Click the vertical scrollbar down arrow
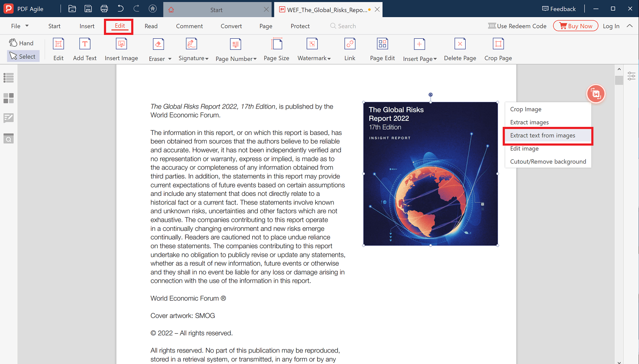 (619, 362)
